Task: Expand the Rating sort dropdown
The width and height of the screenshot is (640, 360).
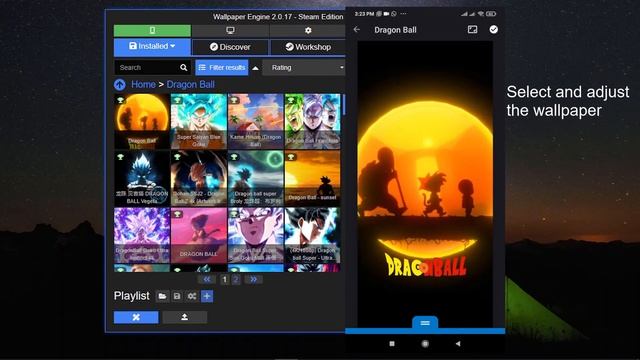Action: [304, 68]
